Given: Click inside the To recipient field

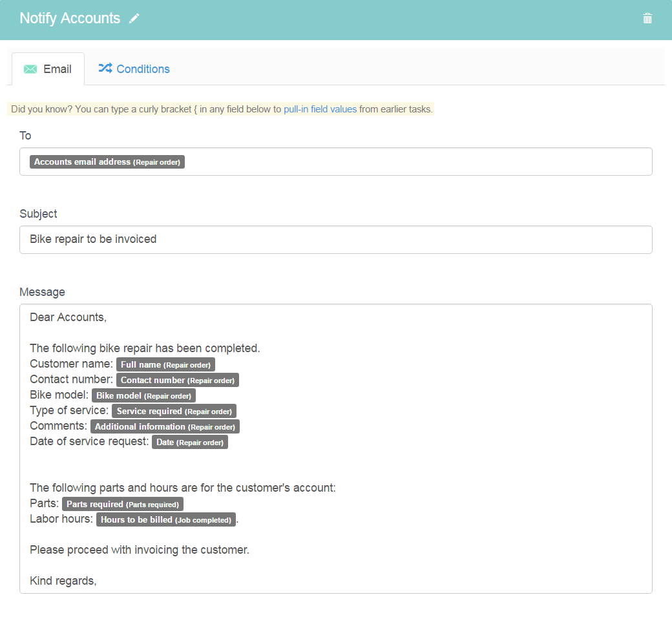Looking at the screenshot, I should tap(335, 162).
